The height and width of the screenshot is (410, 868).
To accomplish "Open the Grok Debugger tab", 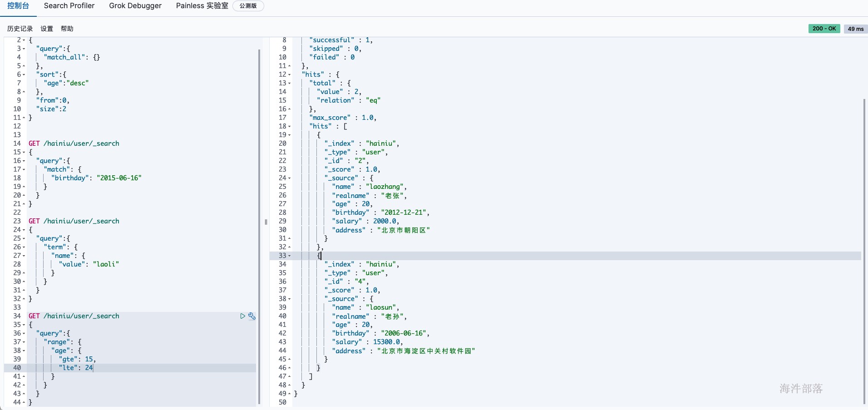I will pos(135,6).
